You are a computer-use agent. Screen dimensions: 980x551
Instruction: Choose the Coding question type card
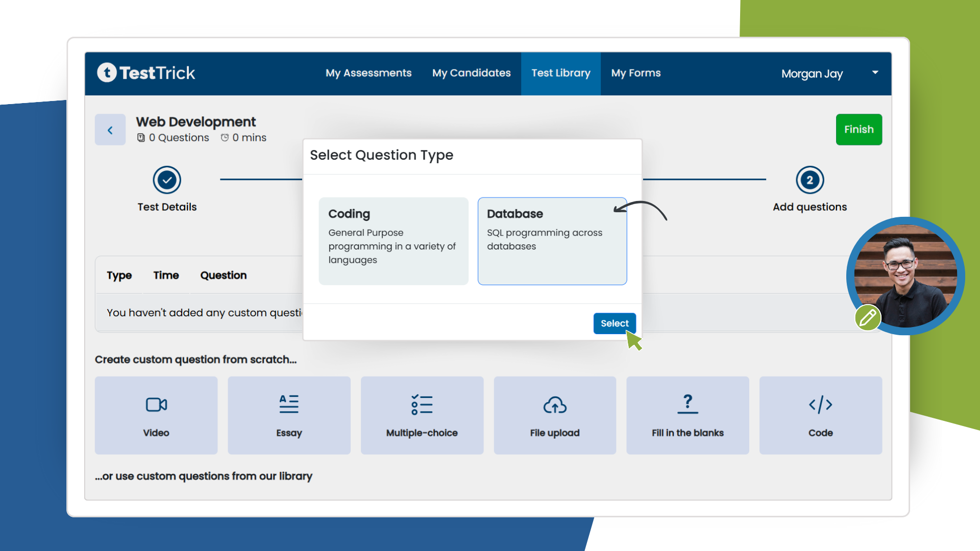393,241
